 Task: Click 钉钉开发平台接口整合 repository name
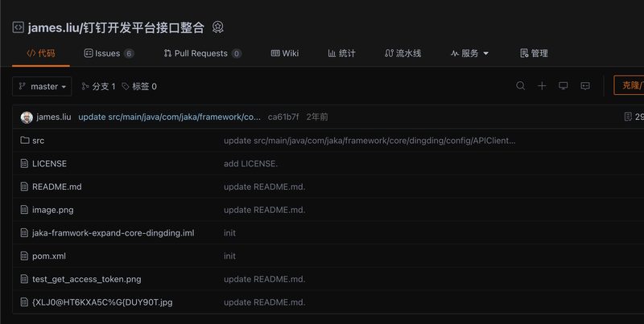(x=144, y=27)
